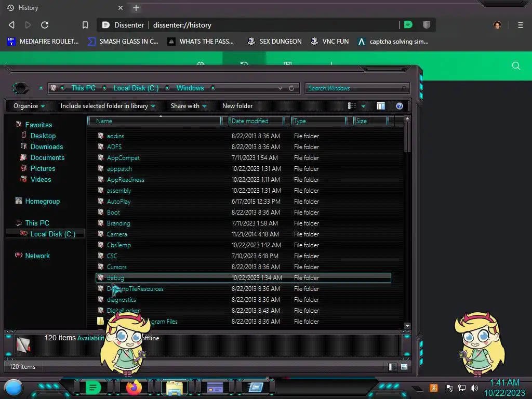
Task: Open Firefox from the taskbar
Action: point(134,388)
